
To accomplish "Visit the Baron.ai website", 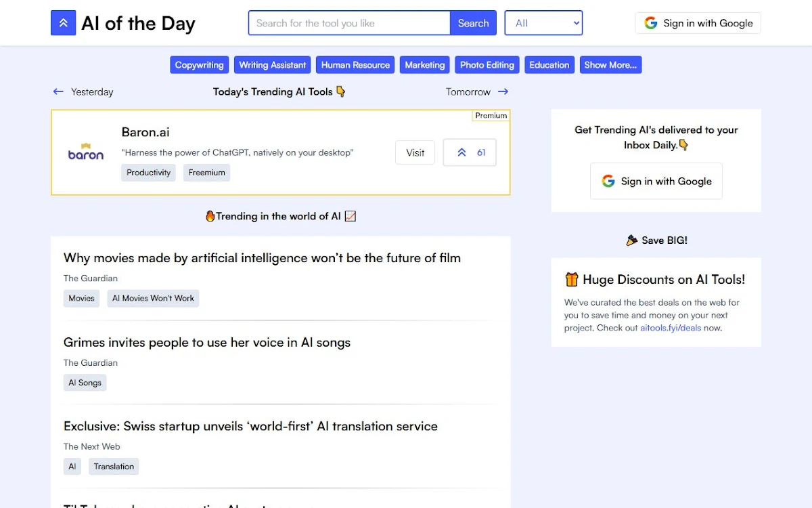I will [415, 152].
